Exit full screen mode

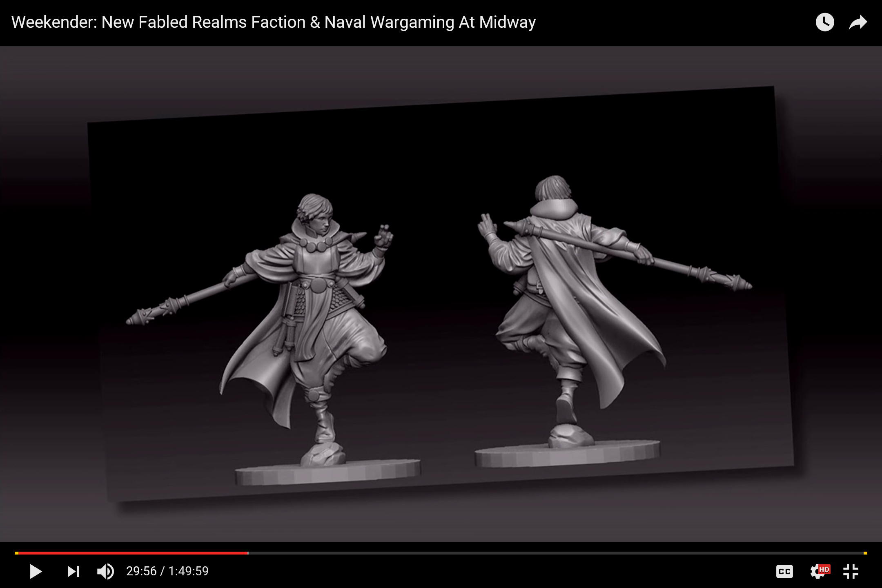point(851,571)
